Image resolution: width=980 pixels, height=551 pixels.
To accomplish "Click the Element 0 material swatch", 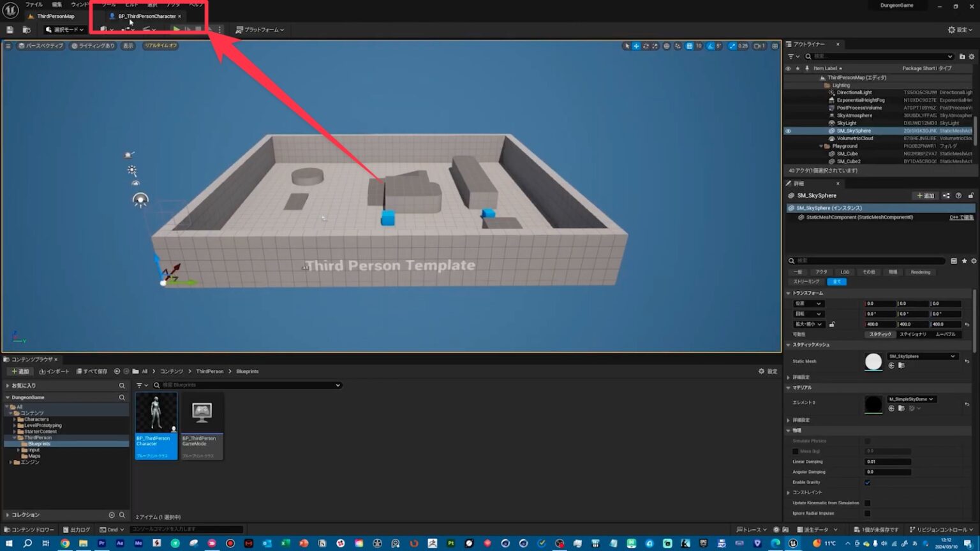I will pos(873,402).
